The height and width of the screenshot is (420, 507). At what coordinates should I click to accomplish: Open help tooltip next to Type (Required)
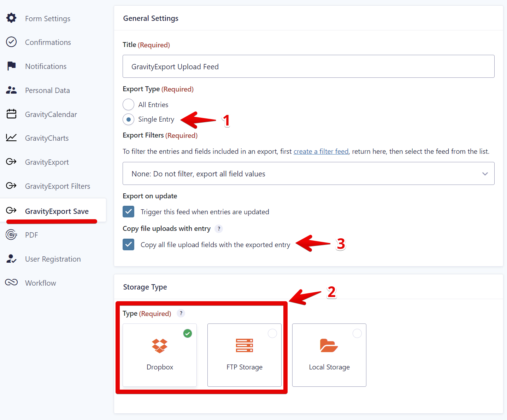pyautogui.click(x=181, y=313)
